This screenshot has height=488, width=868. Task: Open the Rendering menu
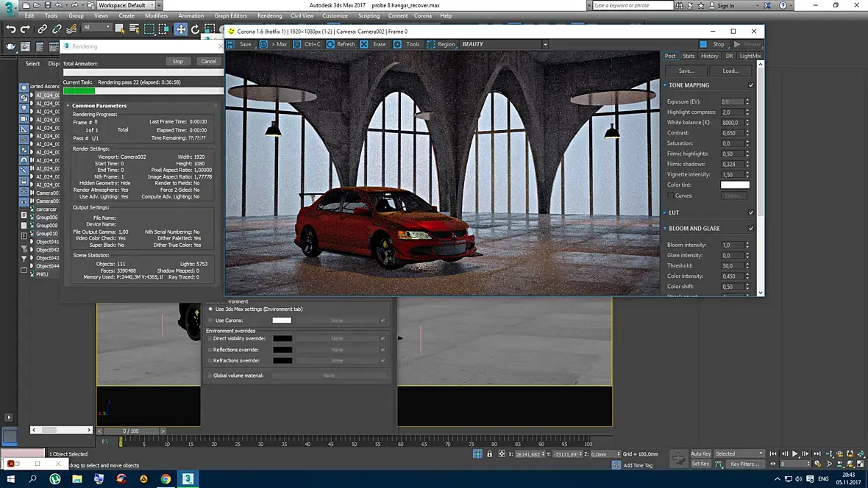(269, 15)
